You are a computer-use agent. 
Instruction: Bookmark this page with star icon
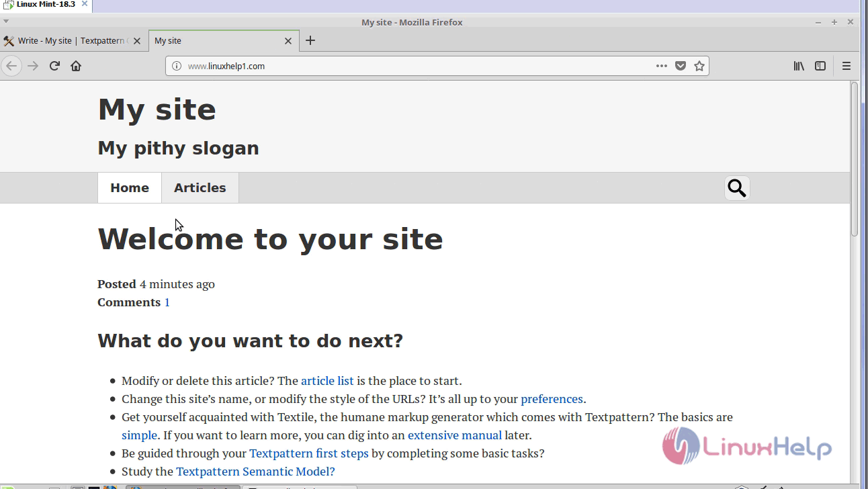click(699, 66)
